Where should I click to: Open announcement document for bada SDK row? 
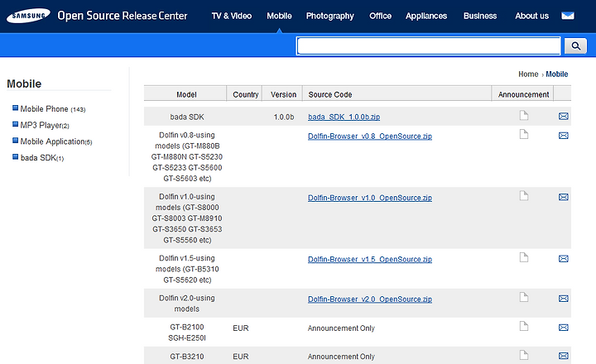(x=524, y=115)
